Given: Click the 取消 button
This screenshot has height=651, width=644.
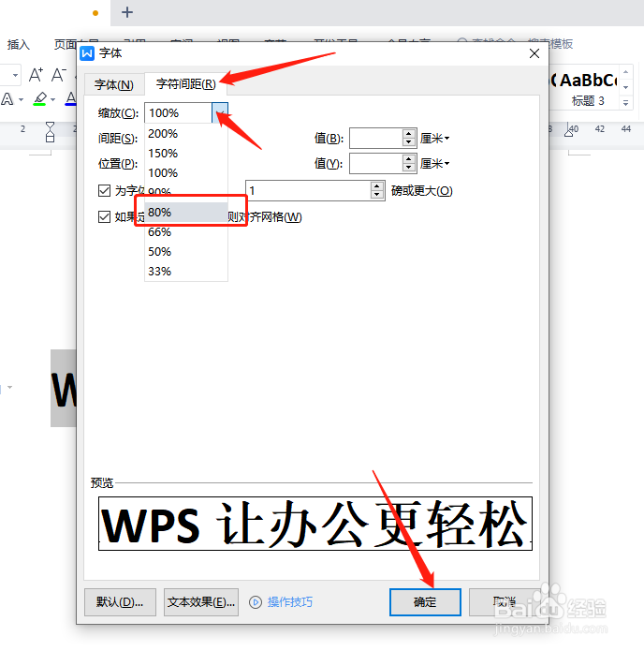Looking at the screenshot, I should point(504,602).
